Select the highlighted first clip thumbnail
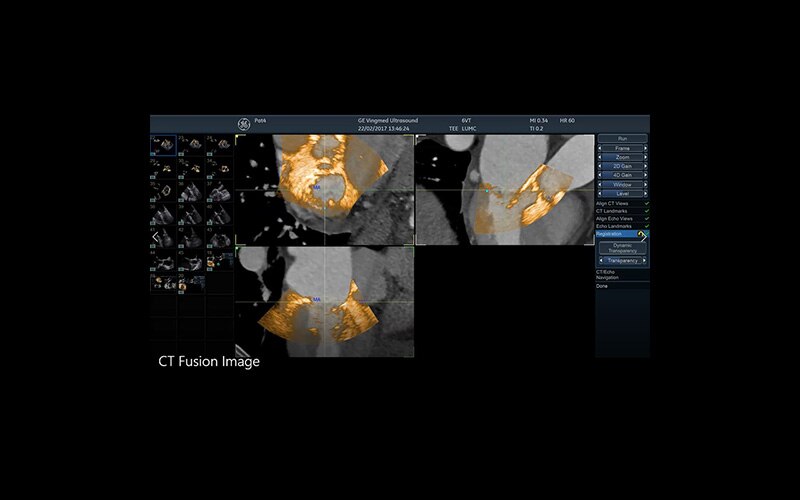The image size is (800, 500). click(x=163, y=145)
